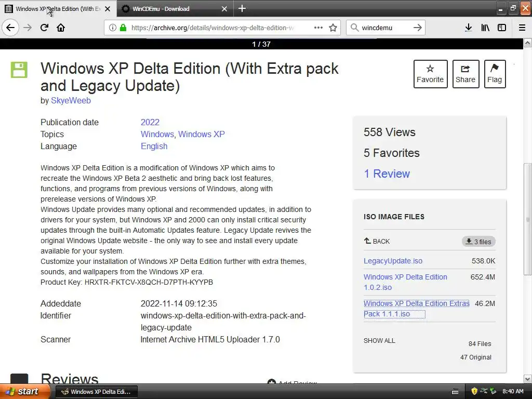Download all 3 files button
532x399 pixels.
coord(478,242)
